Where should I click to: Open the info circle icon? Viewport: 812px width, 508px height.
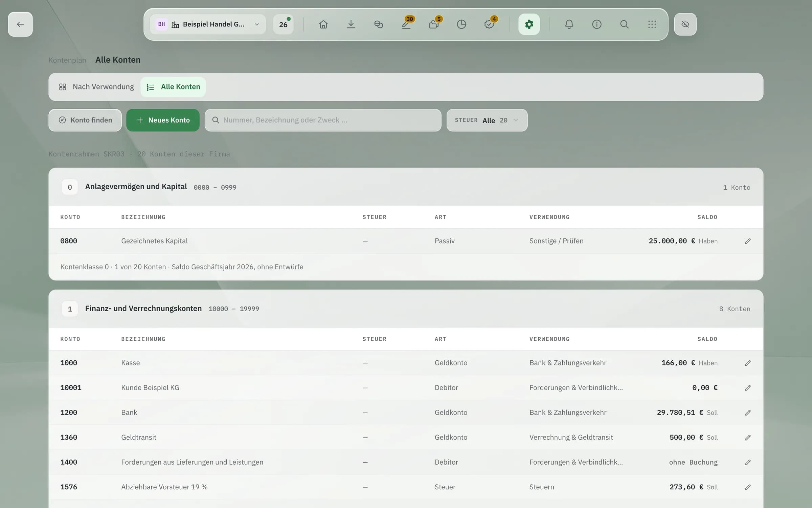597,24
